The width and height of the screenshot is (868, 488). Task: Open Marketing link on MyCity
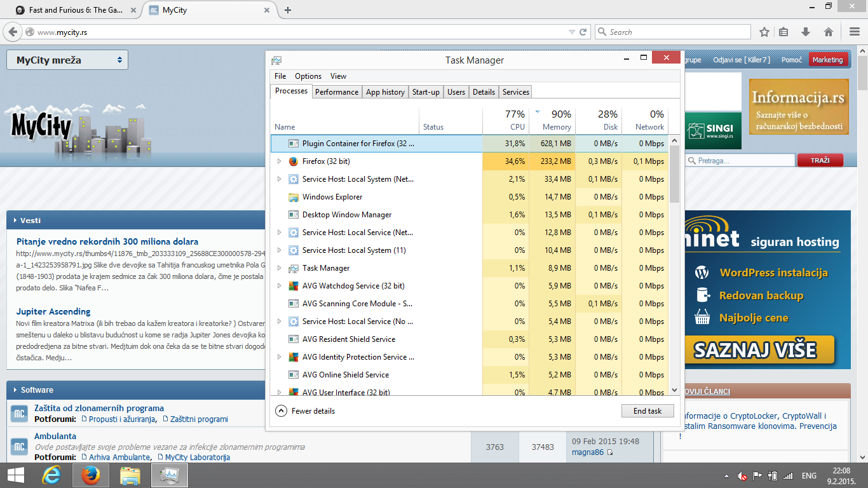coord(827,60)
